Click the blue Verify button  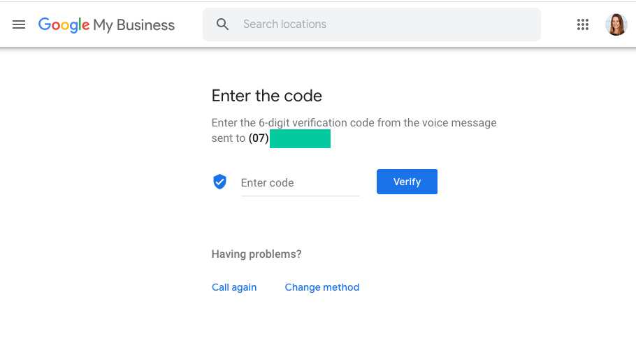[407, 182]
